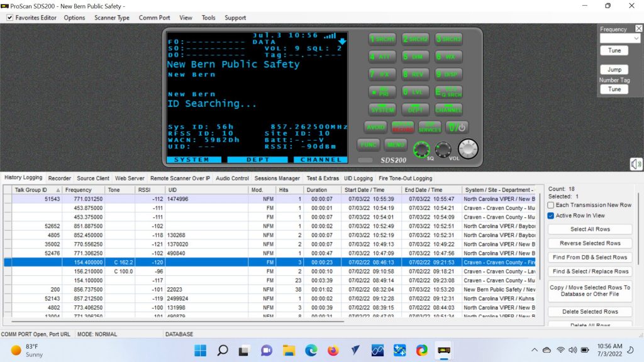The height and width of the screenshot is (362, 644).
Task: Check Each Transmission New Row
Action: (551, 205)
